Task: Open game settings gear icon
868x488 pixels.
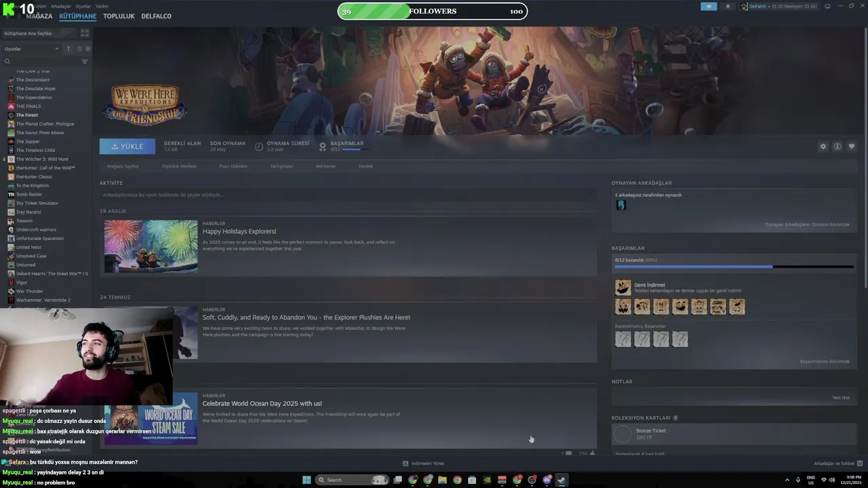Action: click(x=823, y=146)
